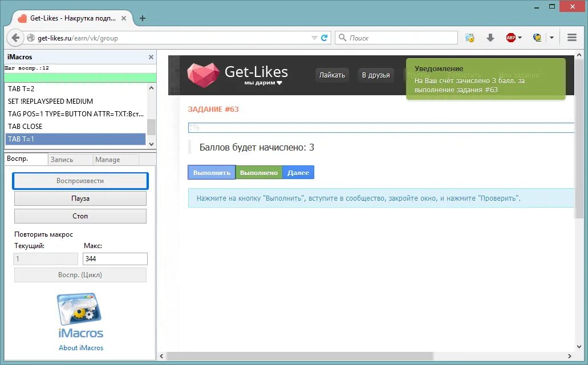Click the Макс field showing 344
The image size is (588, 365).
115,259
